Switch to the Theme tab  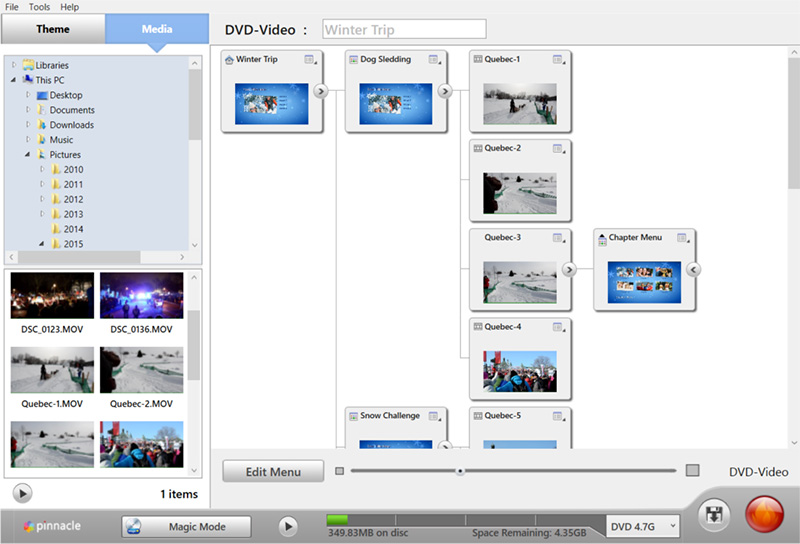[x=53, y=29]
